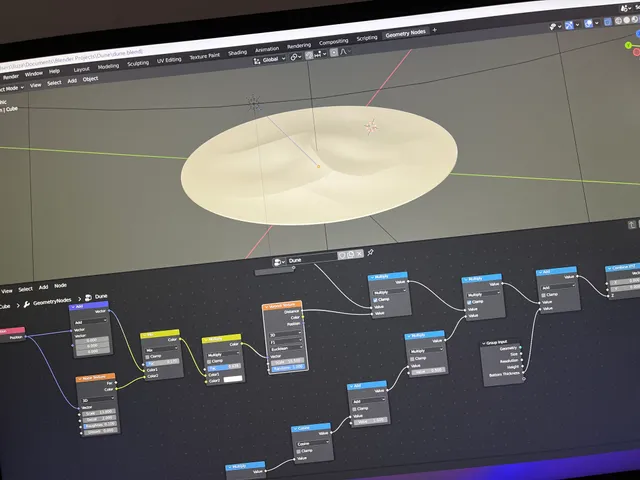Click the red X axis gizmo ball
640x480 pixels.
tap(637, 52)
